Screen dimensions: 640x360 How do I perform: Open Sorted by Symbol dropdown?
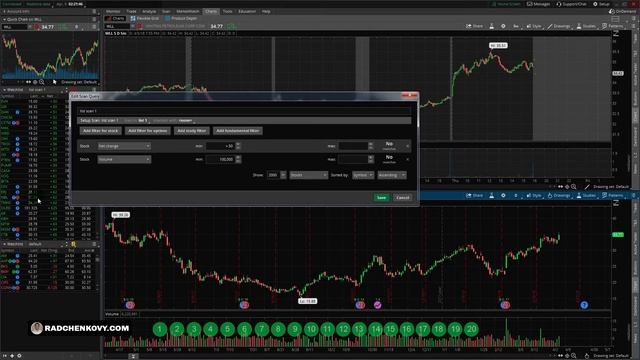click(363, 175)
